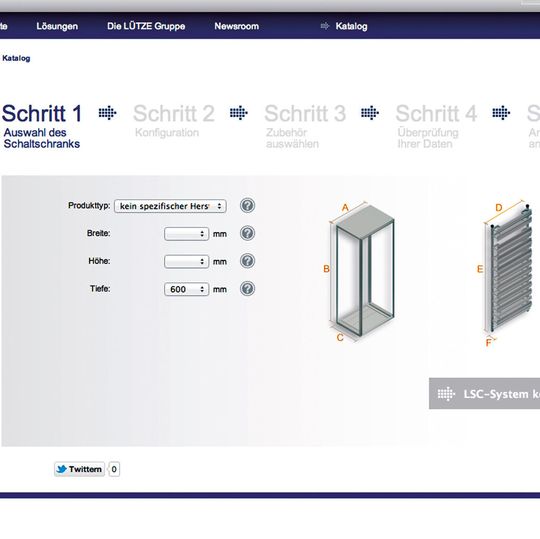Click help icon next to Produkttyp
This screenshot has height=539, width=540.
pos(247,206)
